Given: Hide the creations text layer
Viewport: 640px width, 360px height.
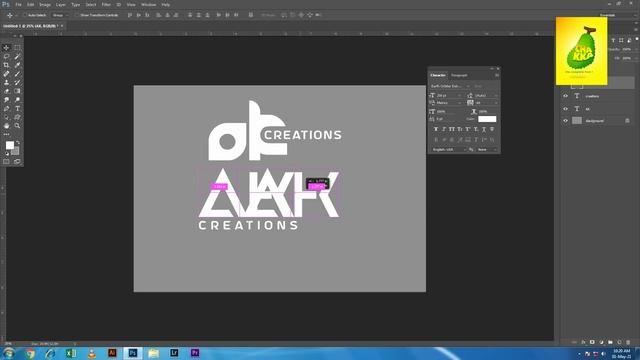Looking at the screenshot, I should coord(565,96).
